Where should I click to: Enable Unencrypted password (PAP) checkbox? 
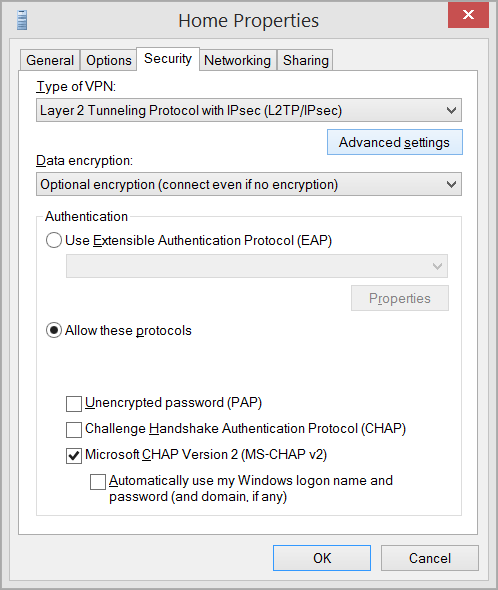point(74,404)
